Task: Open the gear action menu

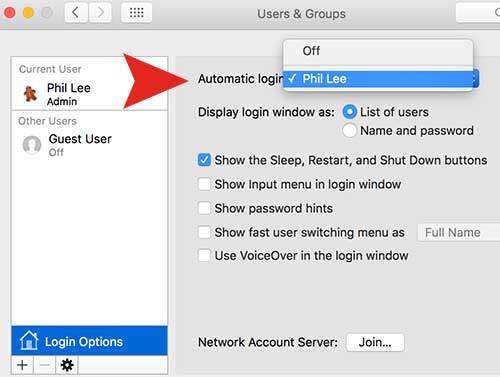Action: [x=67, y=365]
